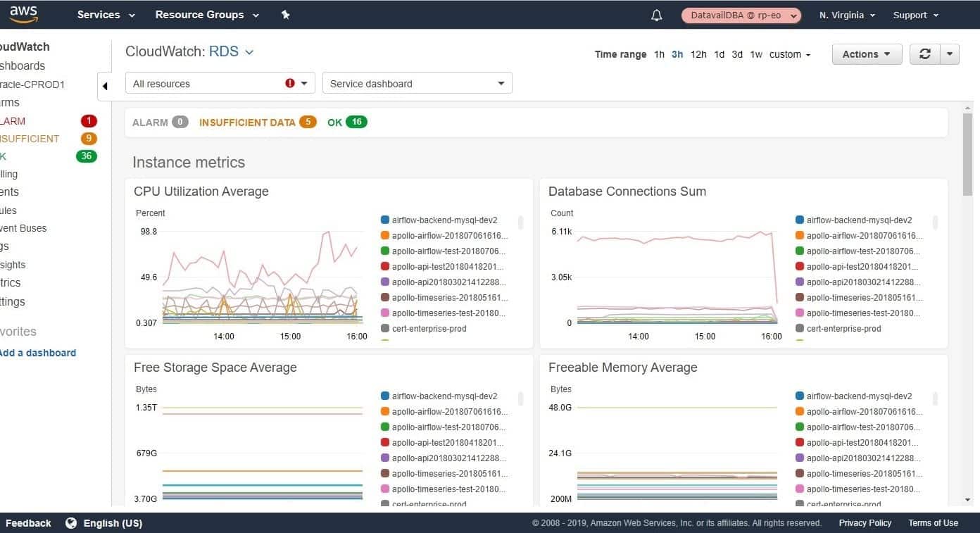Screen dimensions: 980x533
Task: Click the globe language icon in footer
Action: [71, 523]
